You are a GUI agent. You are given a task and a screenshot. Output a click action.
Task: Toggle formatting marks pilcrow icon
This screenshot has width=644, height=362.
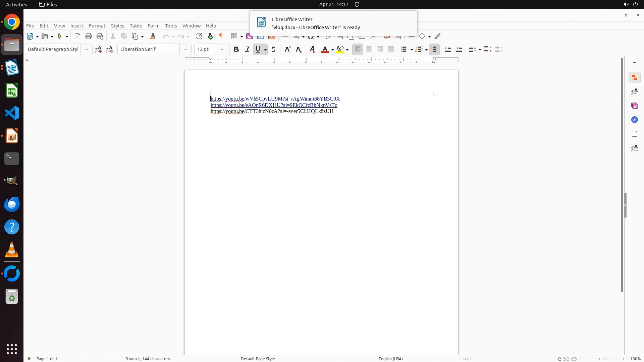coord(221,37)
